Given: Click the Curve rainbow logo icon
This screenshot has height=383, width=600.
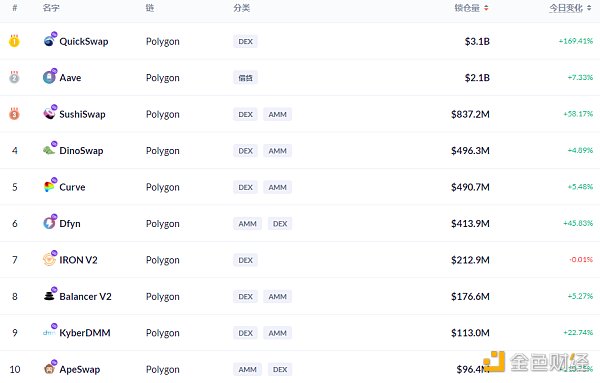Looking at the screenshot, I should 49,186.
